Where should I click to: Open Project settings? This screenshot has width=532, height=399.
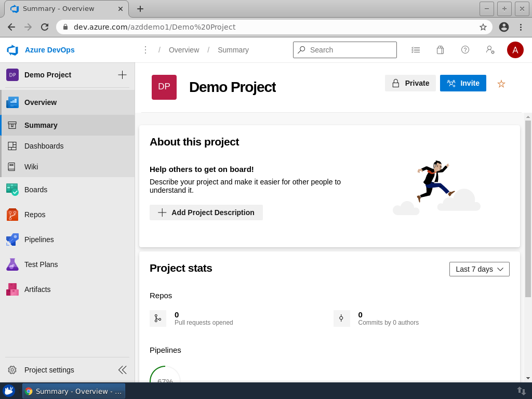pyautogui.click(x=49, y=370)
